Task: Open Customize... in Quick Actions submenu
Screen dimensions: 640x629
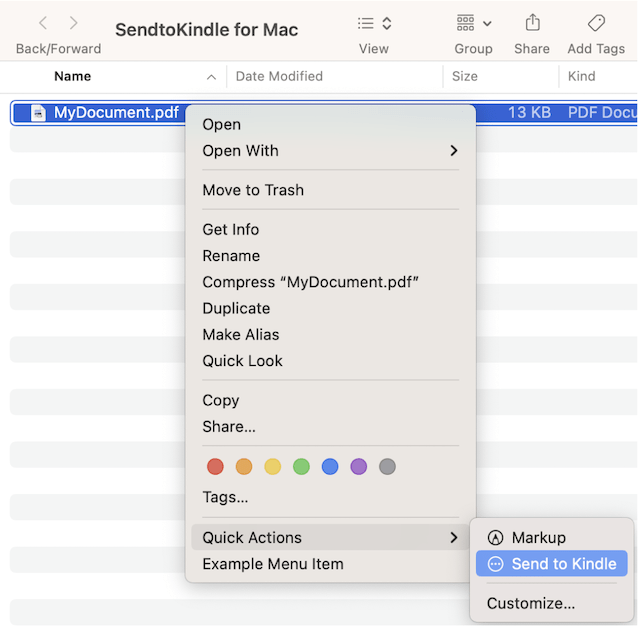Action: click(531, 603)
